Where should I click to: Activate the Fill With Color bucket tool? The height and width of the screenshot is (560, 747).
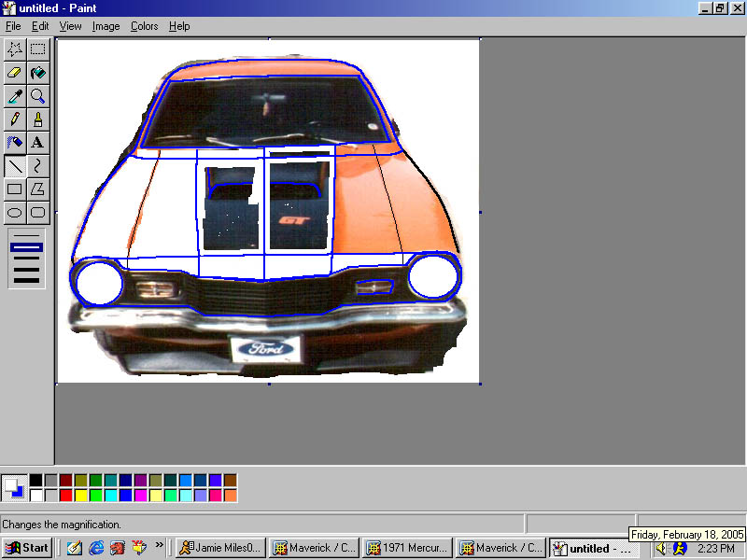coord(37,73)
